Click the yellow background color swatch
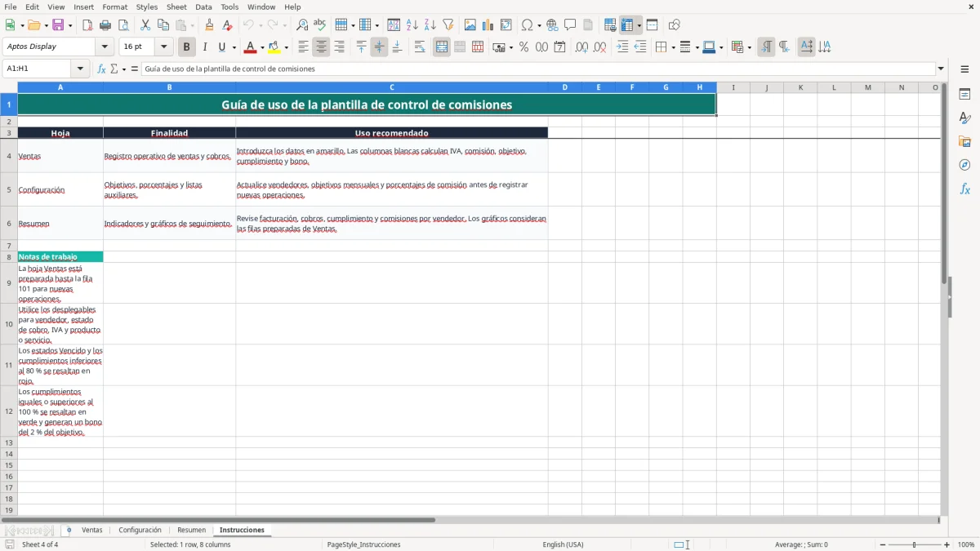Image resolution: width=980 pixels, height=551 pixels. pos(274,47)
